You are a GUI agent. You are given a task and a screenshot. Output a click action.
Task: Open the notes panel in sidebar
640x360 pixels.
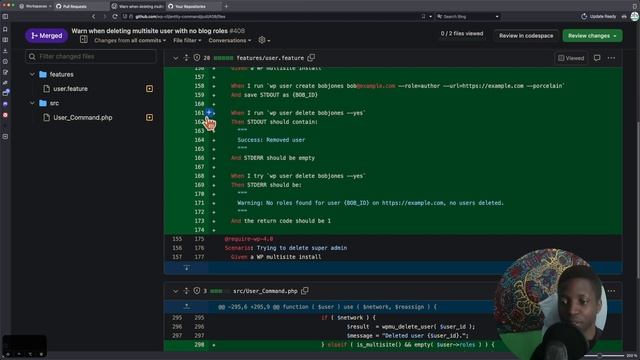(x=5, y=72)
